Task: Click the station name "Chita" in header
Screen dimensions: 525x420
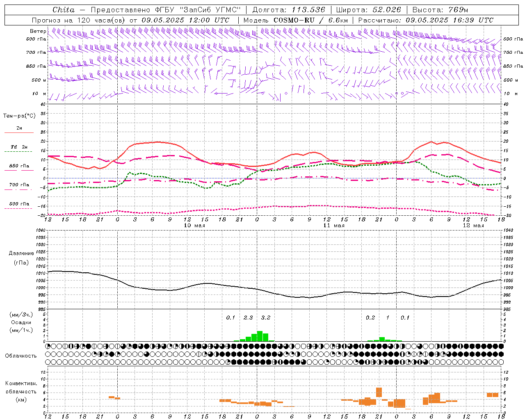Action: pyautogui.click(x=64, y=9)
